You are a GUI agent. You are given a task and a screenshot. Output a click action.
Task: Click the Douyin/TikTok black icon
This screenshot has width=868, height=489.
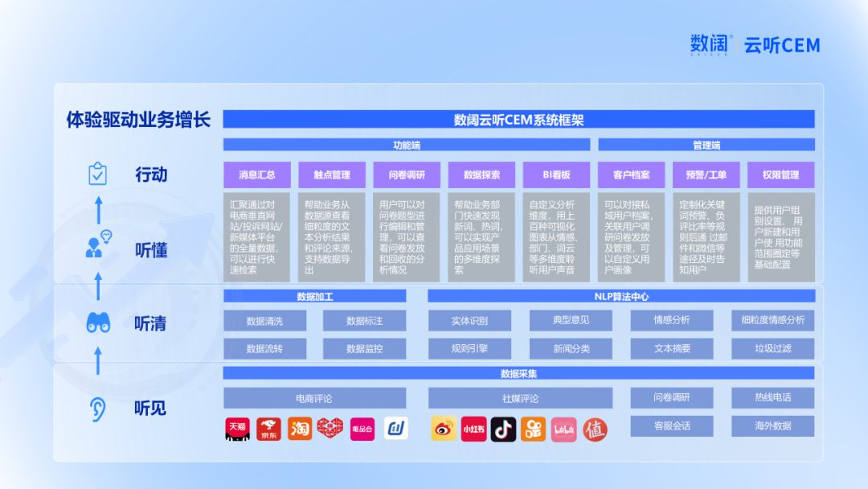(x=503, y=429)
